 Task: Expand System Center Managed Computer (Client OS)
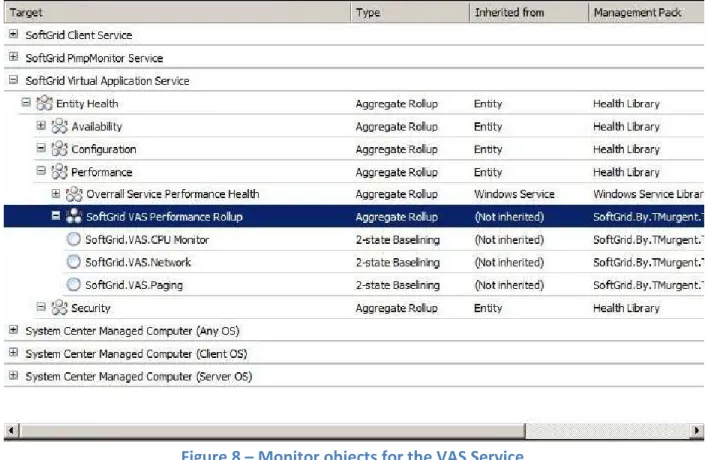(14, 353)
